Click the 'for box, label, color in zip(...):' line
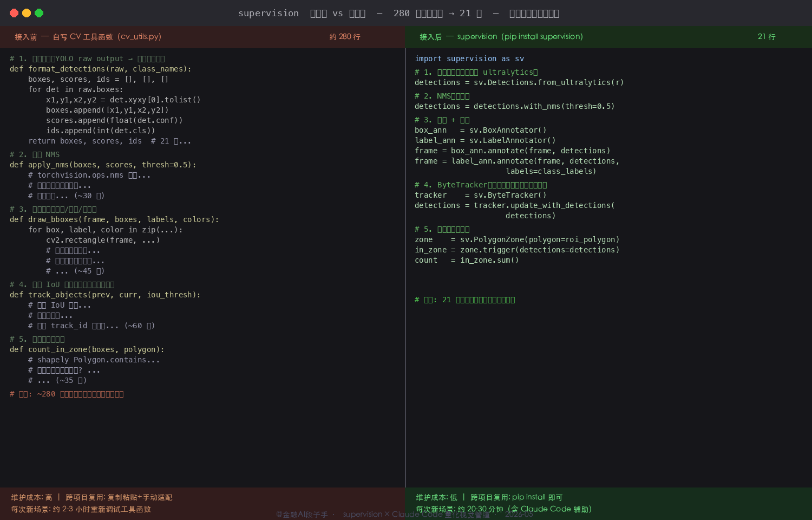 tap(106, 230)
